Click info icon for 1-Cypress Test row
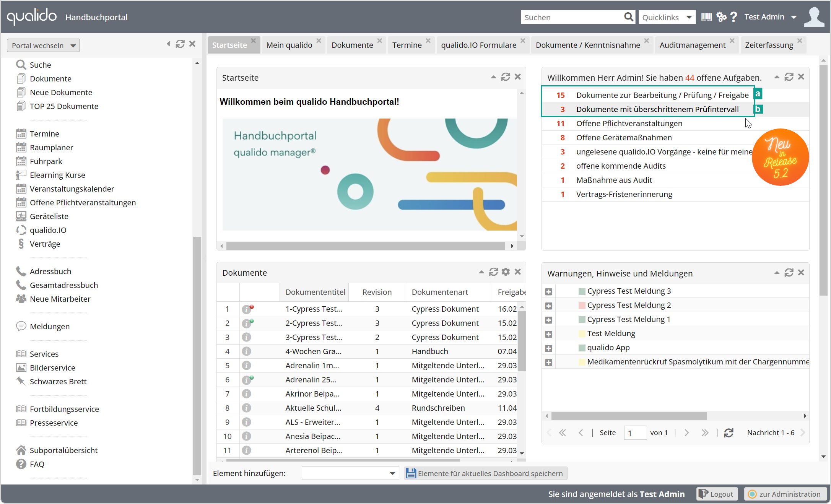The width and height of the screenshot is (831, 504). coord(247,309)
